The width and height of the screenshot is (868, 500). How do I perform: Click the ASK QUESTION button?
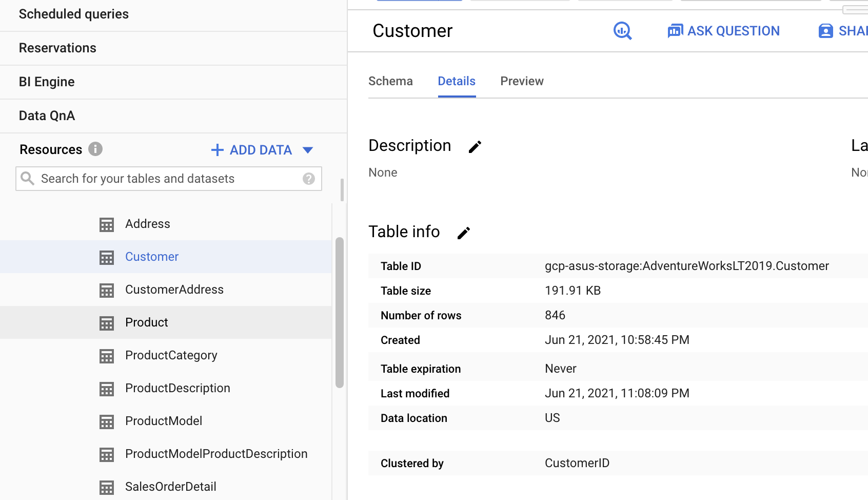(723, 31)
